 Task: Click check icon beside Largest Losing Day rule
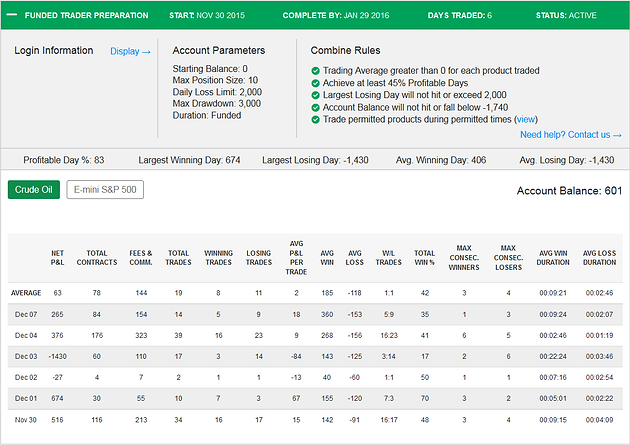[x=315, y=95]
